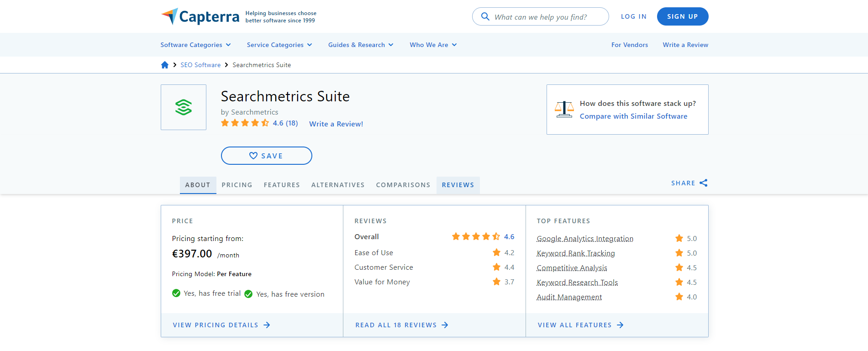This screenshot has width=868, height=351.
Task: Click the €397.00 starting price text
Action: (192, 254)
